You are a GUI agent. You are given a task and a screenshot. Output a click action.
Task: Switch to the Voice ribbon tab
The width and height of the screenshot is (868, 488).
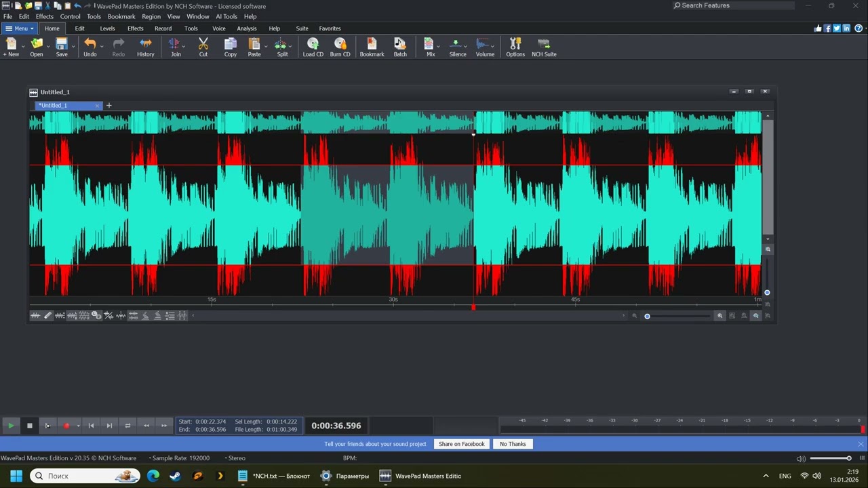(219, 28)
